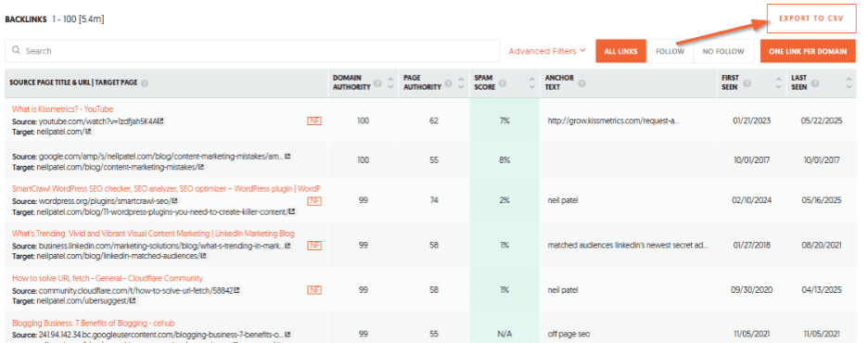Click NF badge on the LinkedIn Marketing row
868x343 pixels.
[314, 245]
